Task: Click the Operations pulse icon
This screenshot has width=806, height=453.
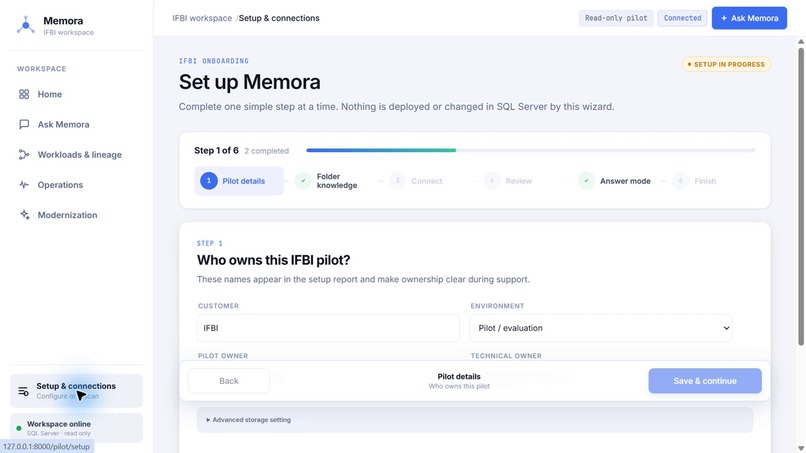Action: pyautogui.click(x=24, y=185)
